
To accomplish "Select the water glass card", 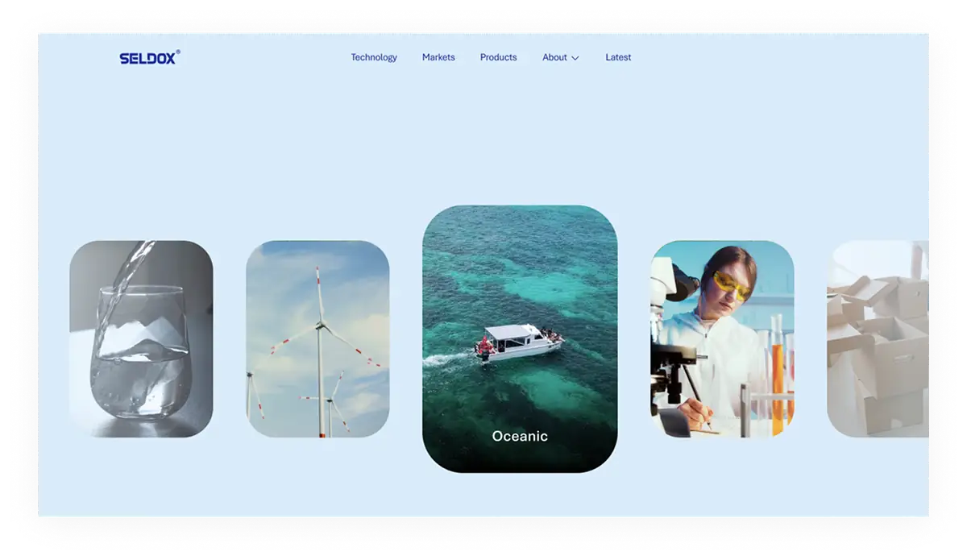I will (x=141, y=339).
